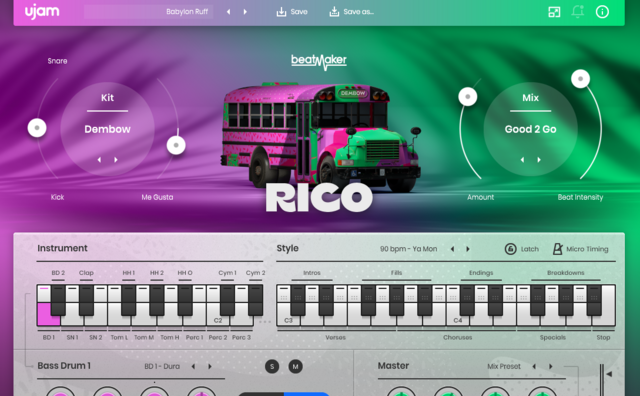Open the info icon in header
Viewport: 640px width, 396px height.
(602, 12)
